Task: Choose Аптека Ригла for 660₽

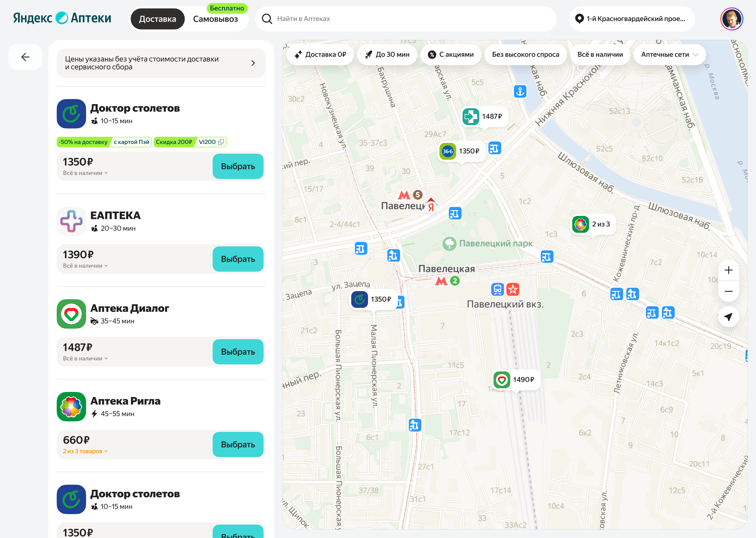Action: [x=238, y=445]
